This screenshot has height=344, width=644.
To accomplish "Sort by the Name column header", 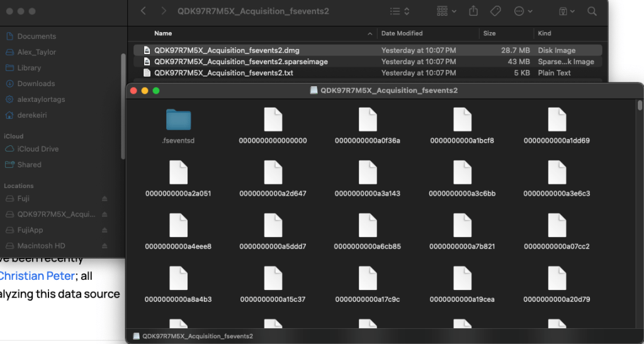I will (163, 33).
